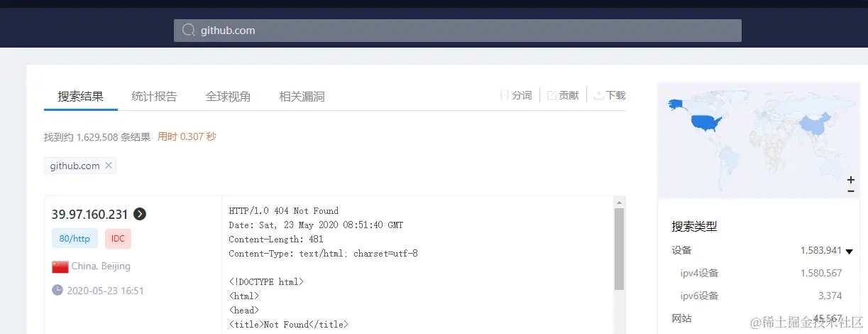Zoom in on the world map
This screenshot has width=868, height=334.
point(851,179)
